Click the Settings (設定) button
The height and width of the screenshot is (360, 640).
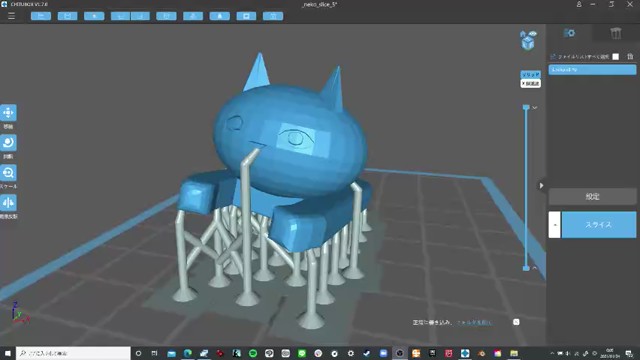pyautogui.click(x=592, y=196)
